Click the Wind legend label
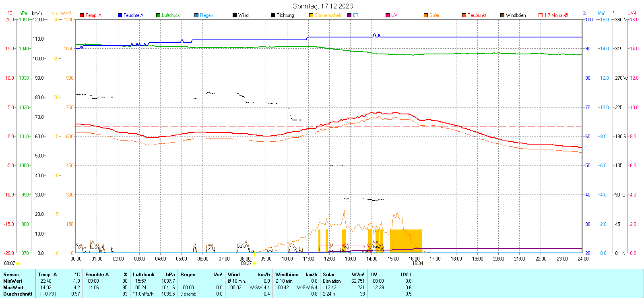The image size is (644, 298). pos(244,15)
